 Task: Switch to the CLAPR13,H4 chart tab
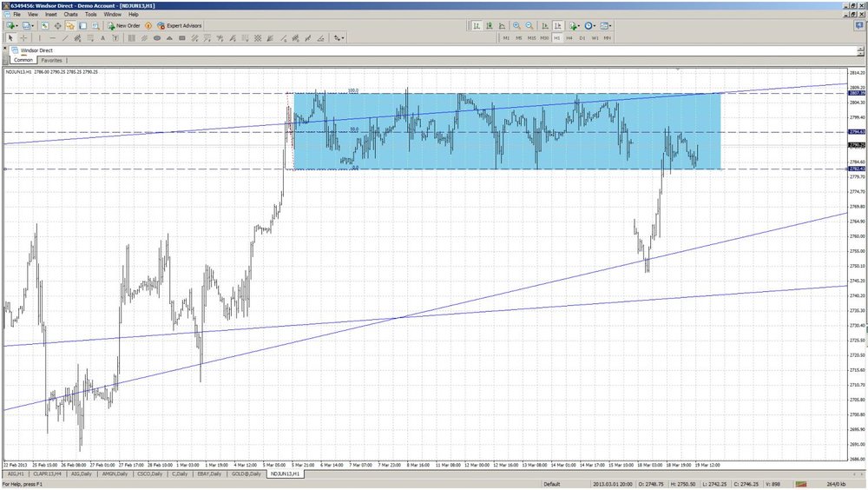pos(47,474)
